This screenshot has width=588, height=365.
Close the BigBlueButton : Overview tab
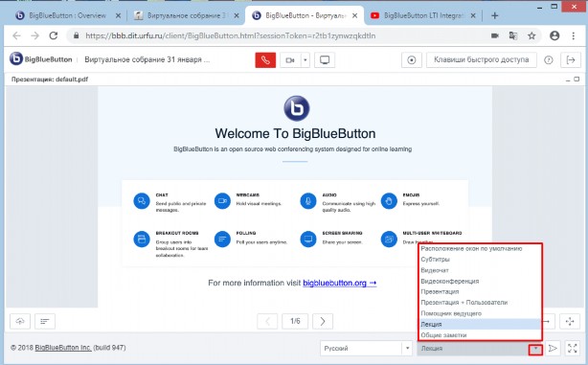pyautogui.click(x=118, y=15)
